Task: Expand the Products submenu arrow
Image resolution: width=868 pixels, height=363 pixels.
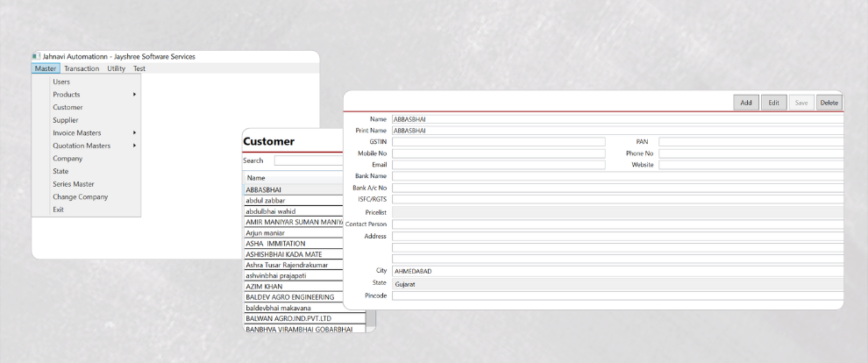Action: [134, 95]
